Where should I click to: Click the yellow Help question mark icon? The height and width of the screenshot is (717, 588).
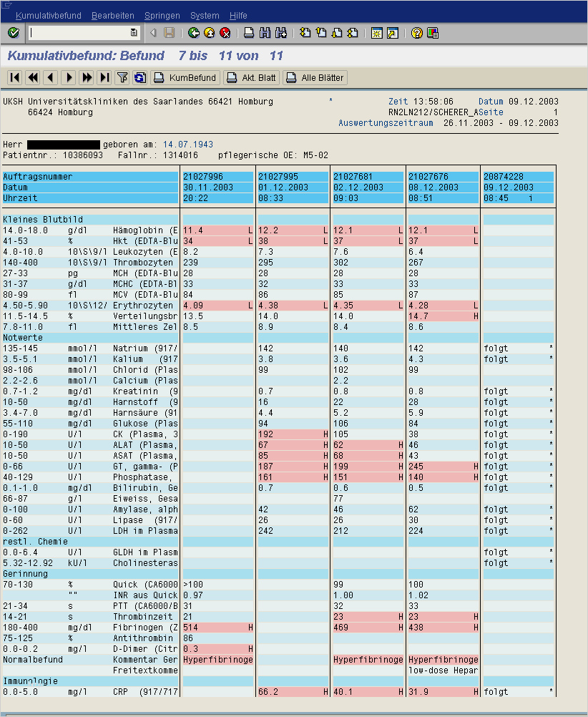[x=416, y=33]
